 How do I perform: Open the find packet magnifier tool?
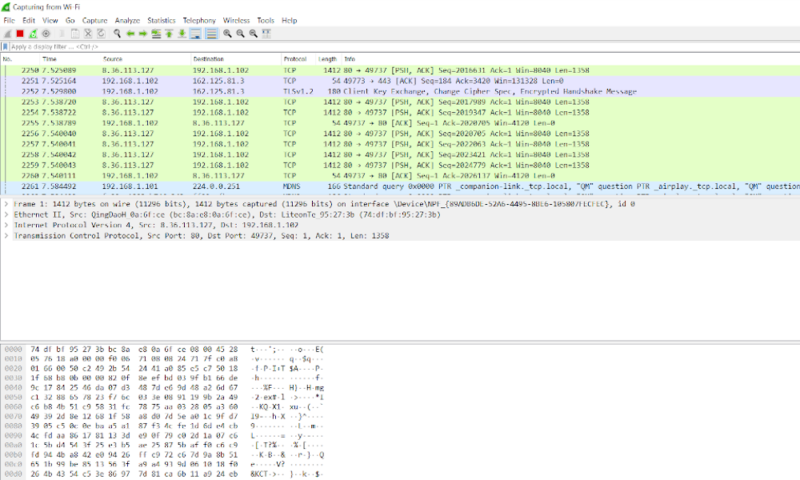click(x=117, y=34)
